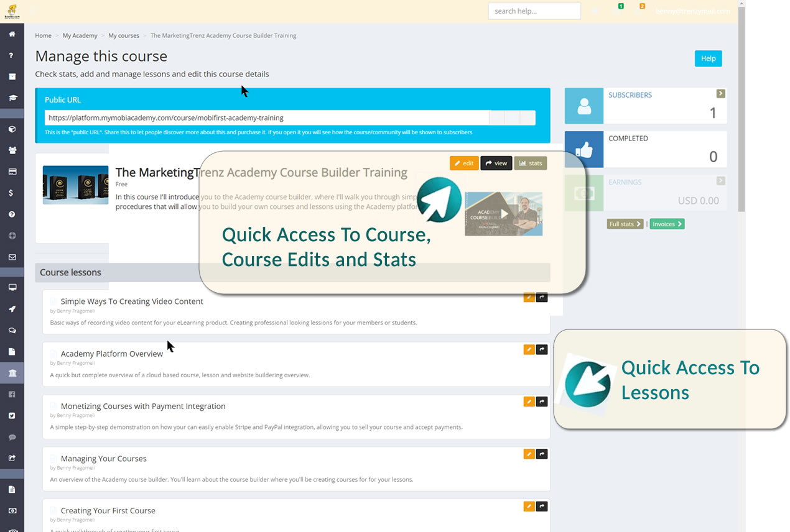Select the Twitter icon in sidebar

(x=12, y=416)
